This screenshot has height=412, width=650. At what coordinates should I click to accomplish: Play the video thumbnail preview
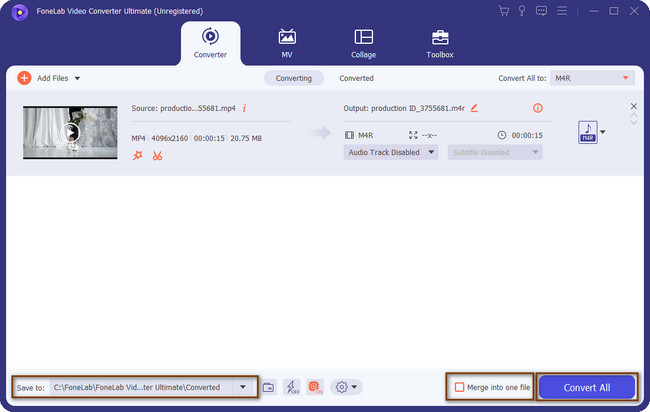70,133
